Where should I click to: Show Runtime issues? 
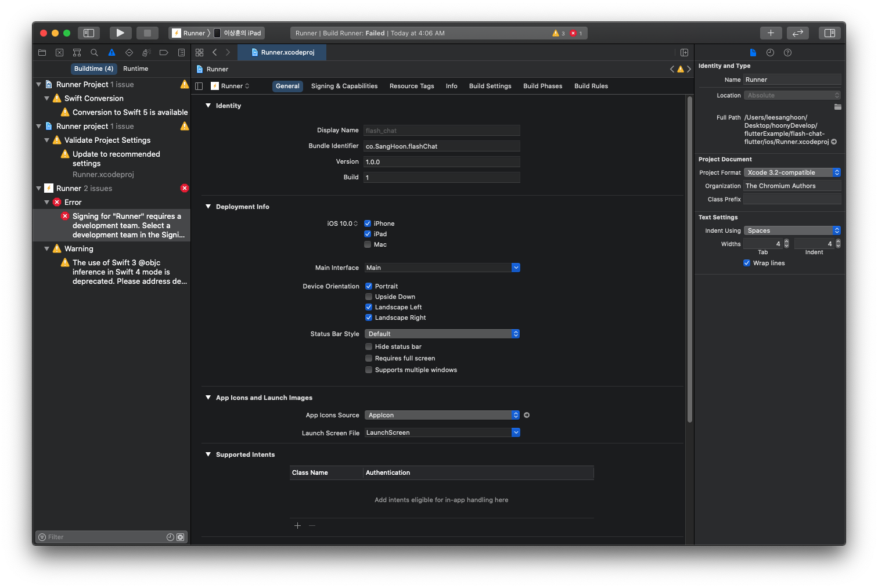(x=136, y=68)
